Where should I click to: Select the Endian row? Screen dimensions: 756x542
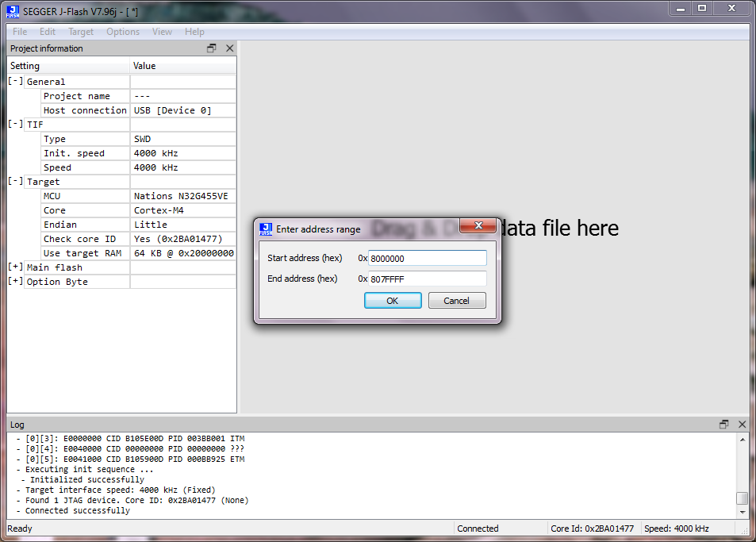[138, 225]
